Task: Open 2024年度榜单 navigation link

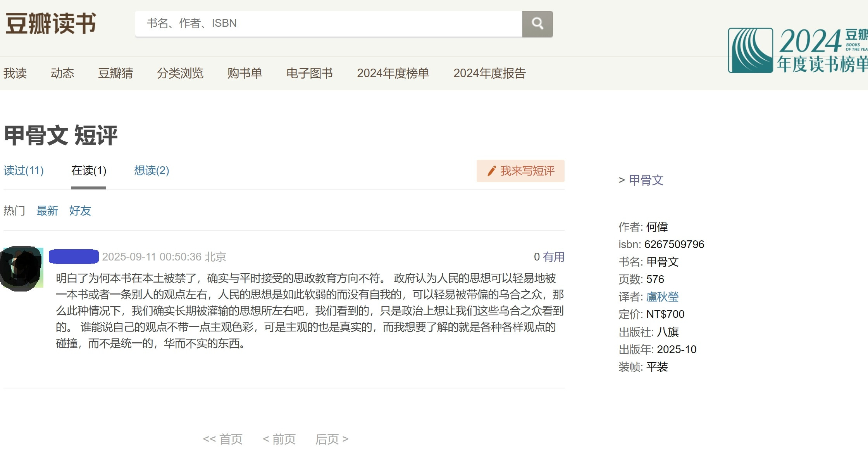Action: pos(393,73)
